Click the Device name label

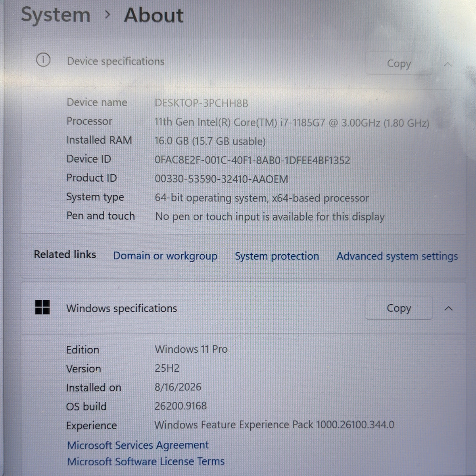(x=97, y=102)
